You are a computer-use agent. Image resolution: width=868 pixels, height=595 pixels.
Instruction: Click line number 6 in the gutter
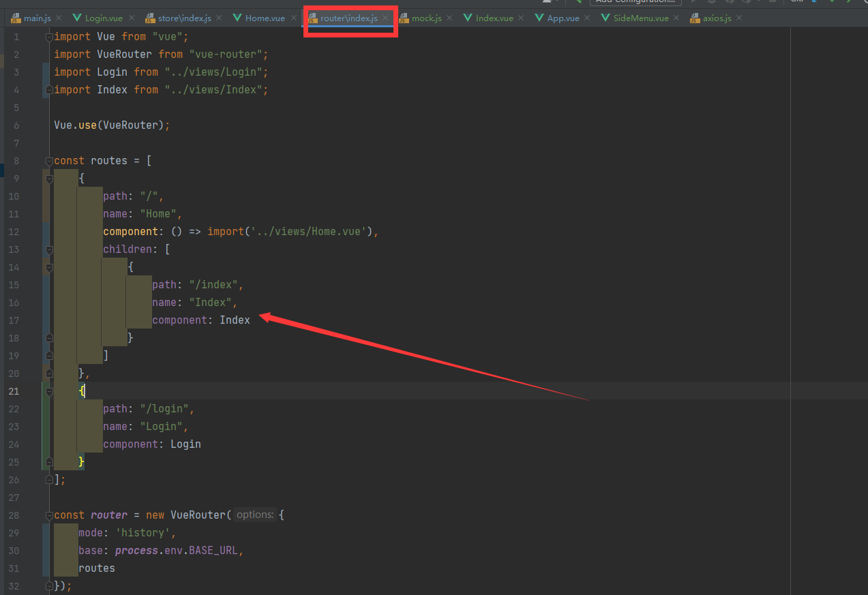click(16, 125)
